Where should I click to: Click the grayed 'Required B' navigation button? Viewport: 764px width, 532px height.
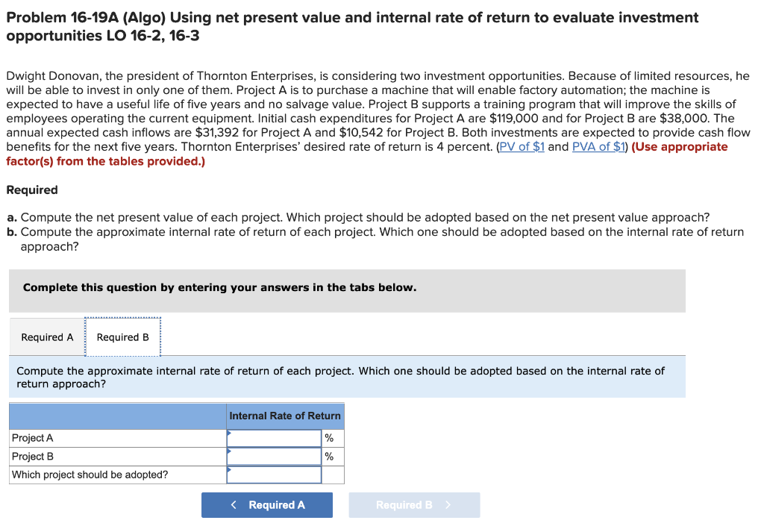pos(414,505)
